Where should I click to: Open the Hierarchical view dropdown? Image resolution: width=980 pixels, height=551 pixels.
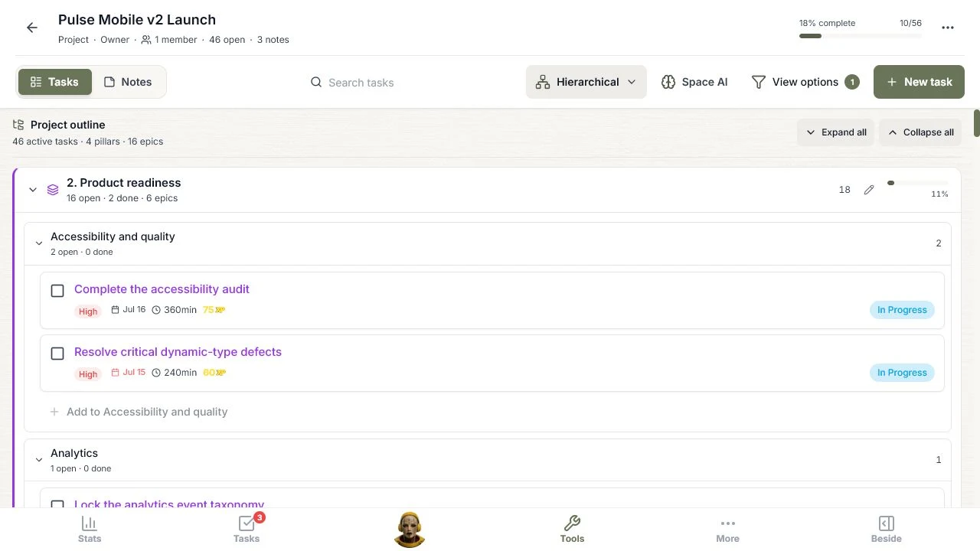coord(586,82)
